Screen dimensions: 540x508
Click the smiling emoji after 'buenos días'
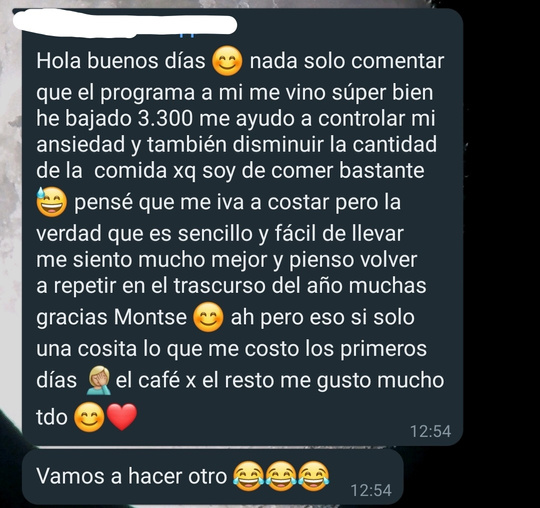pos(227,61)
